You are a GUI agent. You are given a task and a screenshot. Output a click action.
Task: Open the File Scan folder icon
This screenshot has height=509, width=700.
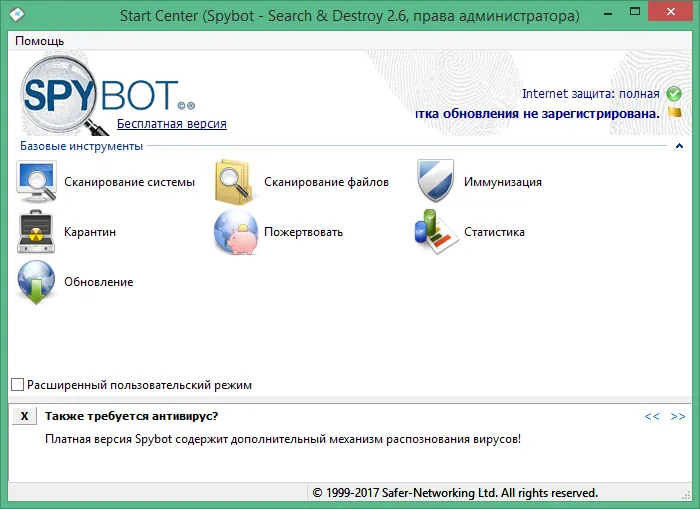[x=234, y=182]
